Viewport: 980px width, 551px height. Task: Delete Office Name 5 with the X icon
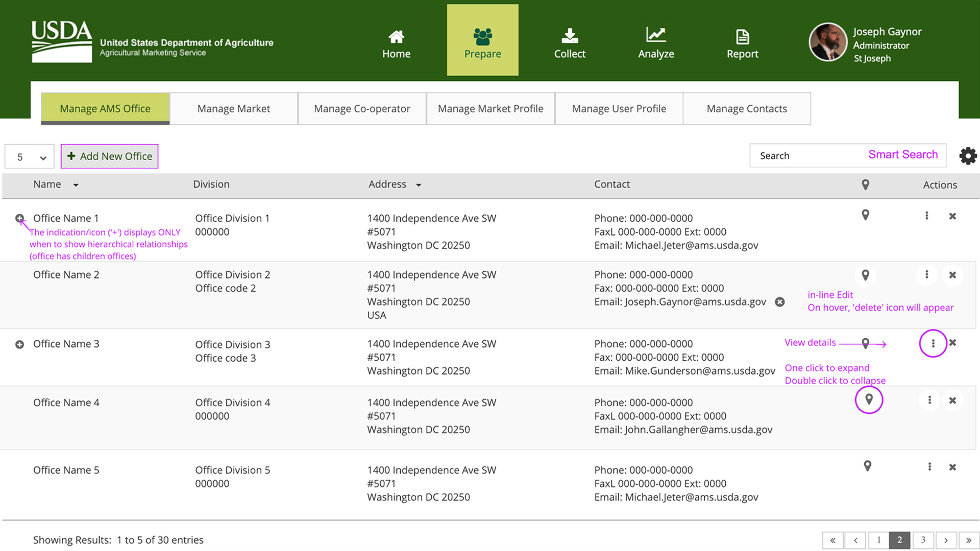point(952,467)
